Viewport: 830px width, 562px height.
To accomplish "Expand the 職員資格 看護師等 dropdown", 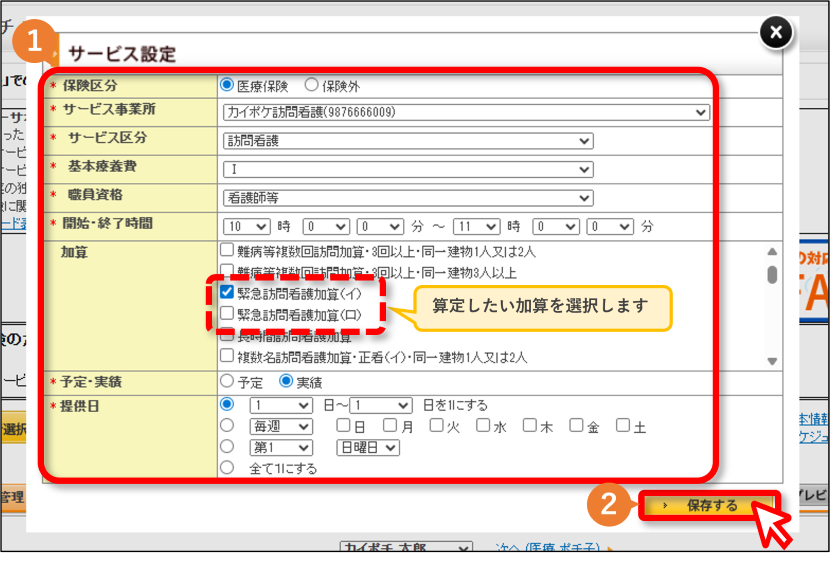I will [x=408, y=198].
